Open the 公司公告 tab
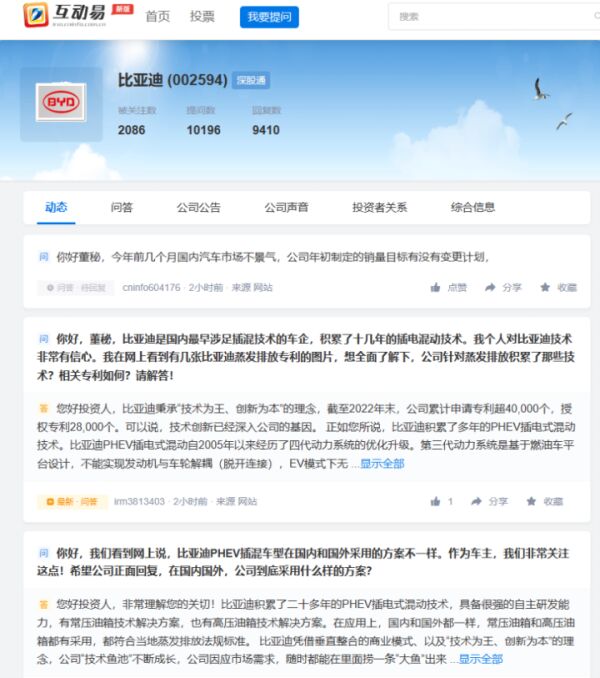Image resolution: width=600 pixels, height=678 pixels. 198,207
